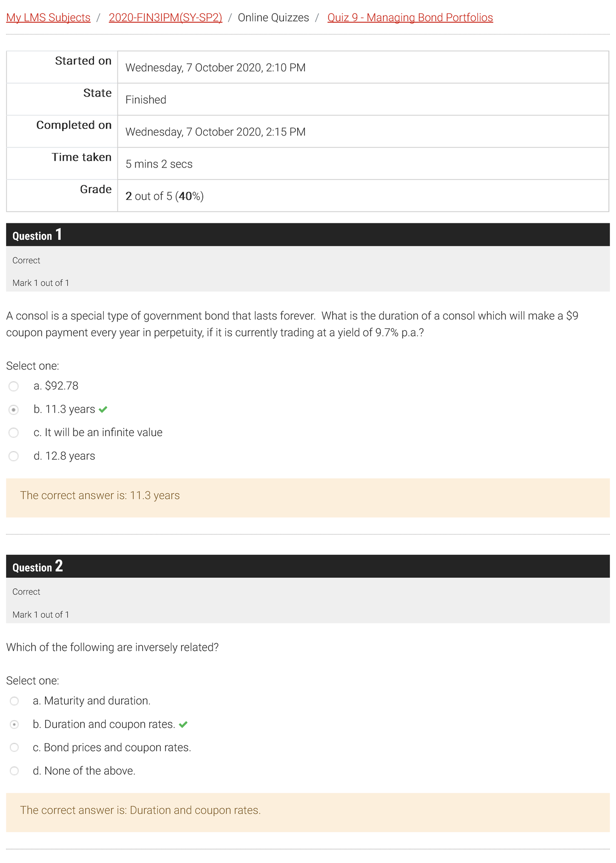The image size is (616, 863).
Task: Select the Maturity and duration option
Action: click(x=14, y=701)
